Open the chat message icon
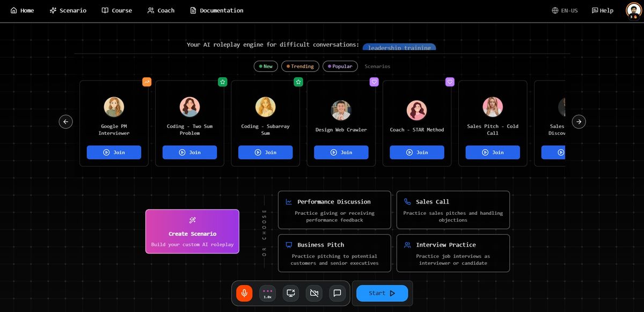Image resolution: width=644 pixels, height=312 pixels. point(337,293)
